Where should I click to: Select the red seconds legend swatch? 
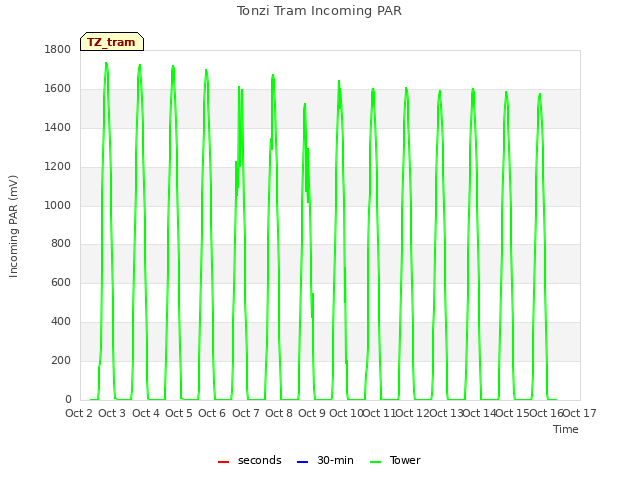pyautogui.click(x=223, y=461)
